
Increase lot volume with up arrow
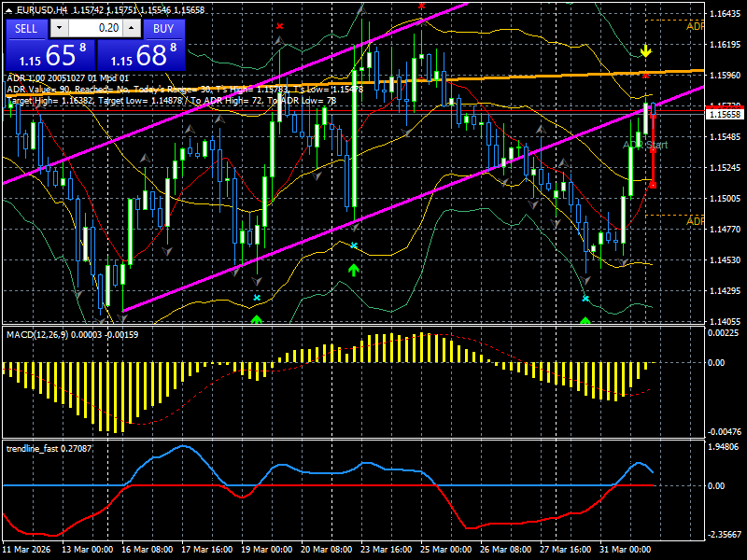(132, 28)
